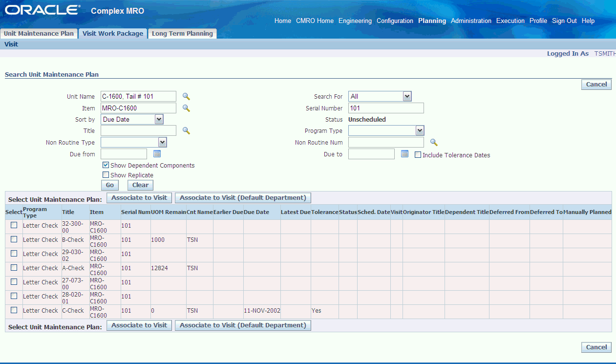Focus the Serial Number field
The image size is (616, 364).
pyautogui.click(x=386, y=108)
